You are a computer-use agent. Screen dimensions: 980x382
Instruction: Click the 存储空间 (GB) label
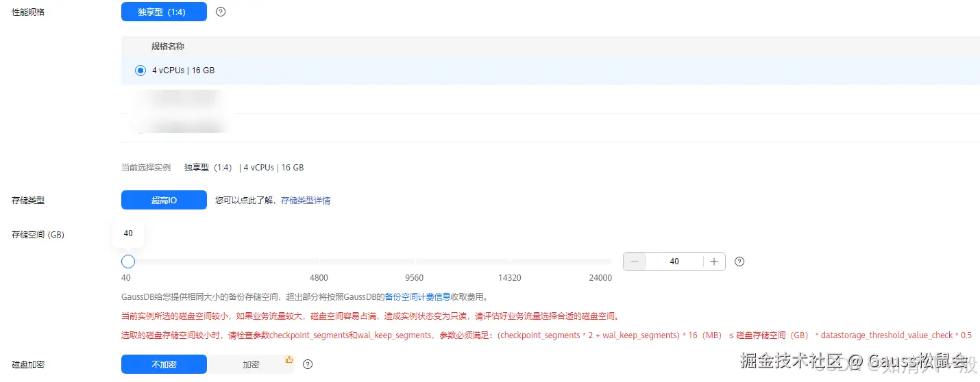pos(38,235)
